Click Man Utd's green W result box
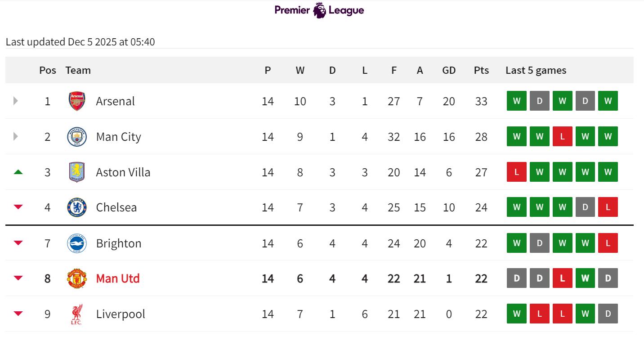 (x=585, y=278)
